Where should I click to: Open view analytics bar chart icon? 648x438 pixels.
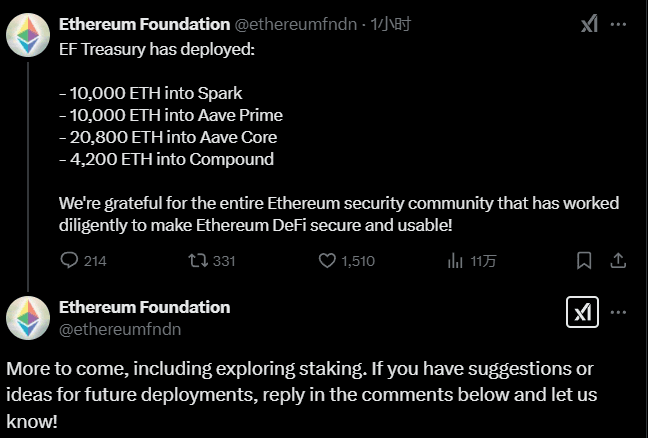tap(455, 261)
